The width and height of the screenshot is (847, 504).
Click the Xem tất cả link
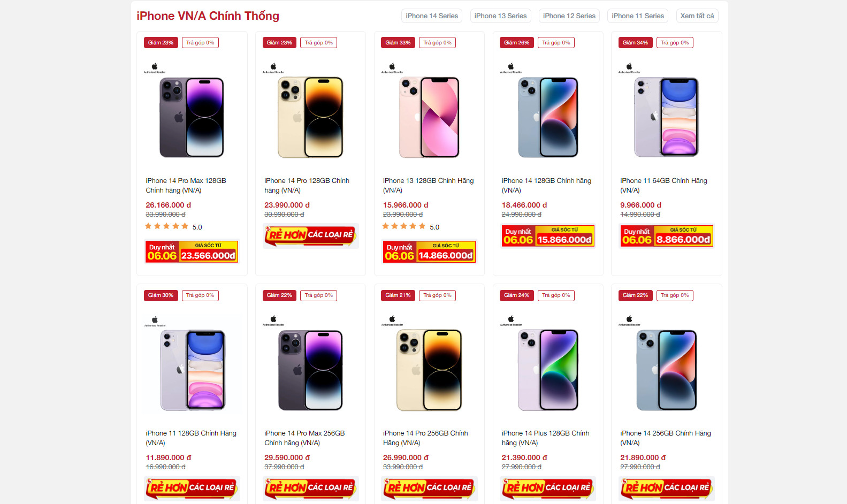(x=697, y=16)
